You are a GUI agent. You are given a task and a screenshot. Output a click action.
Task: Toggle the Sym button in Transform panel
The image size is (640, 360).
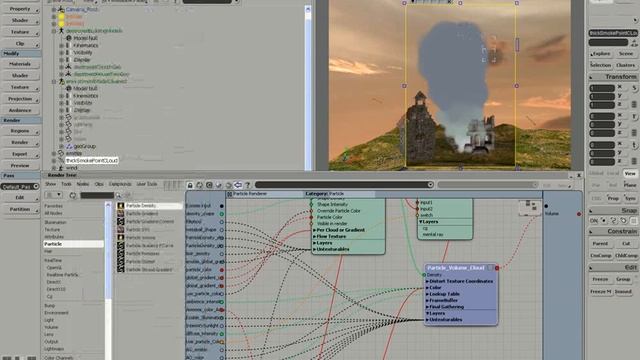point(630,198)
